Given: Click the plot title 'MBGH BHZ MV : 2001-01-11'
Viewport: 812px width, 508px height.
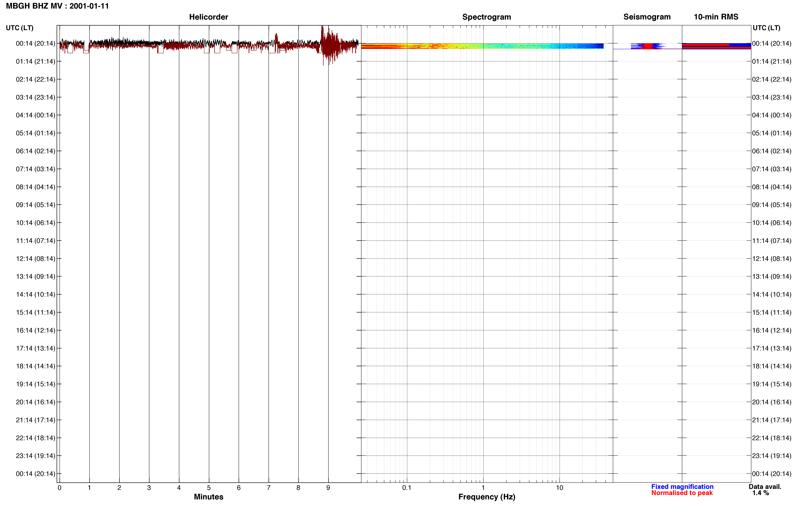Looking at the screenshot, I should click(57, 6).
